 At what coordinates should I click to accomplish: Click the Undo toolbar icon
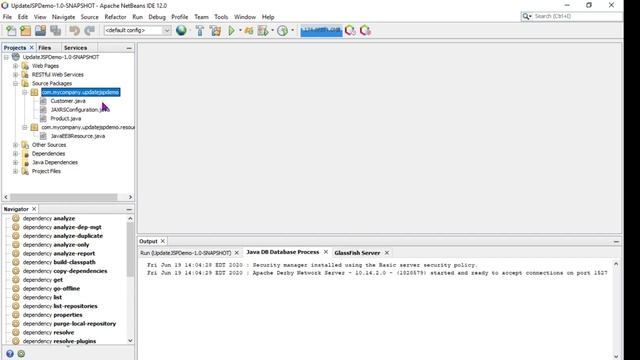(74, 31)
